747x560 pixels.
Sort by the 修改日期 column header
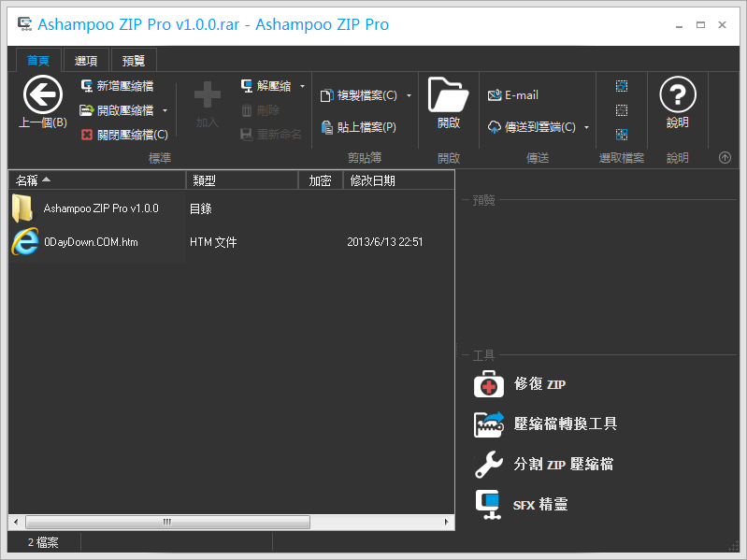tap(399, 180)
